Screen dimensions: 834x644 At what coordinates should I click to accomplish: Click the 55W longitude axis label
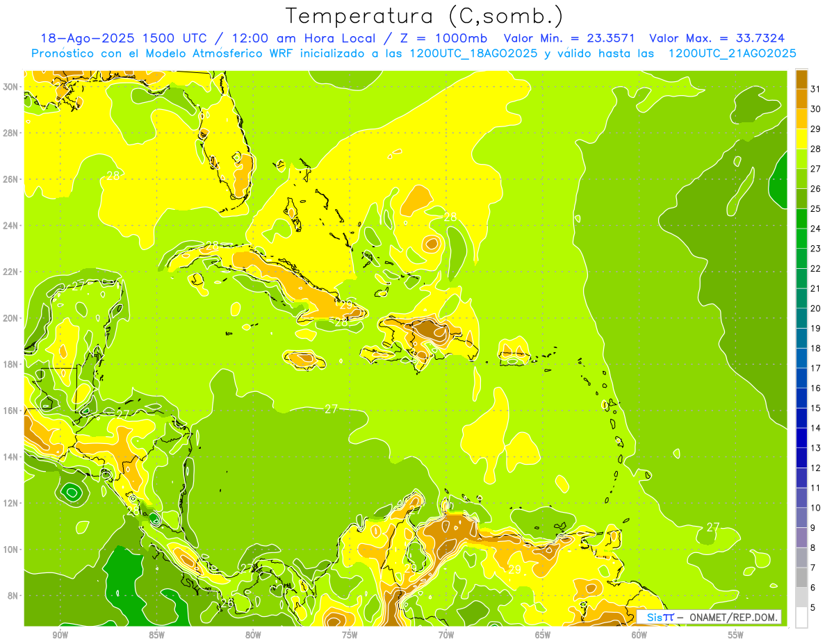(736, 635)
